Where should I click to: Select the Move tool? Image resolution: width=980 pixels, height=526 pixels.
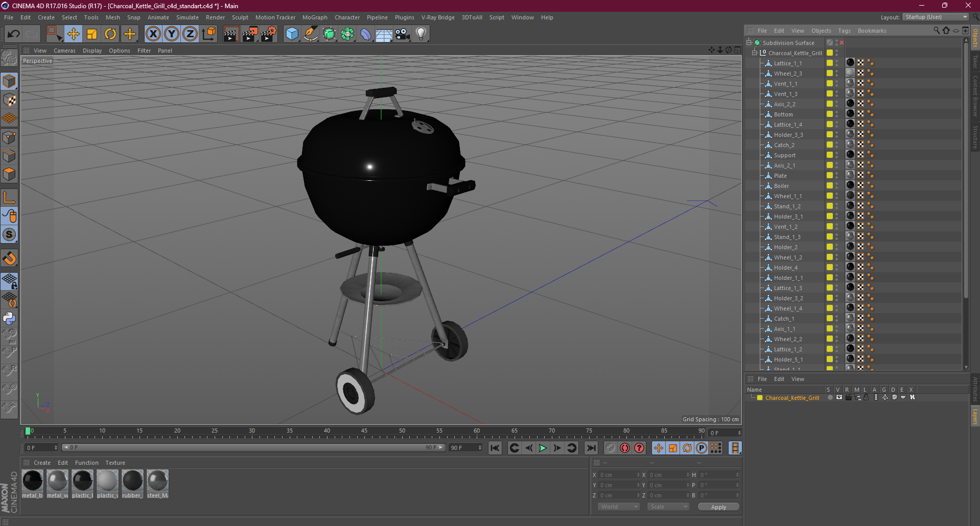click(74, 34)
